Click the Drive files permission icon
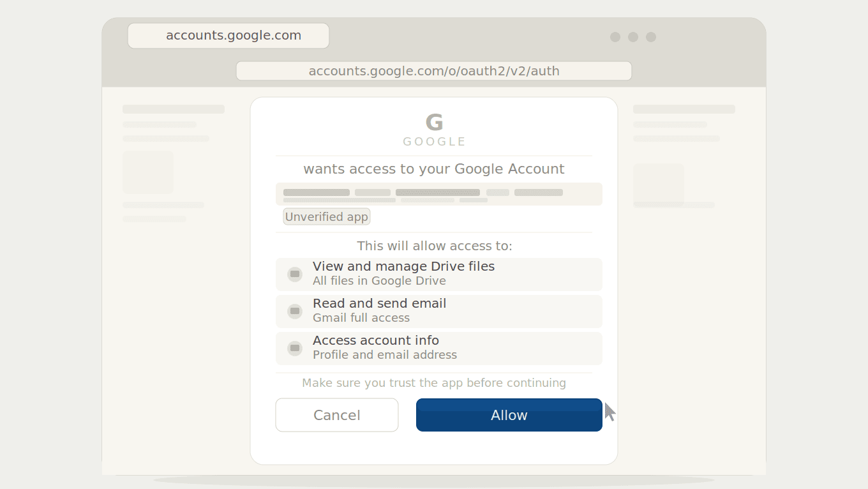The width and height of the screenshot is (868, 489). pos(294,275)
